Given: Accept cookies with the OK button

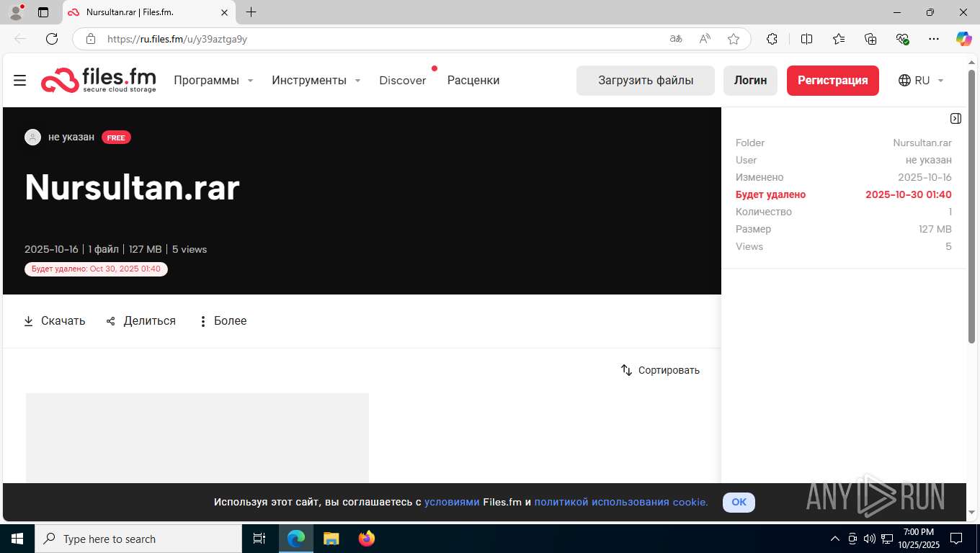Looking at the screenshot, I should tap(739, 502).
